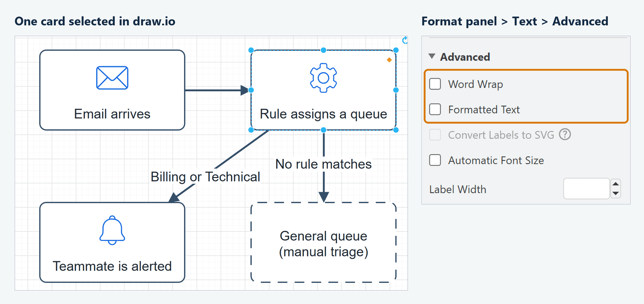Select the 'Teammate is alerted' label

[112, 266]
